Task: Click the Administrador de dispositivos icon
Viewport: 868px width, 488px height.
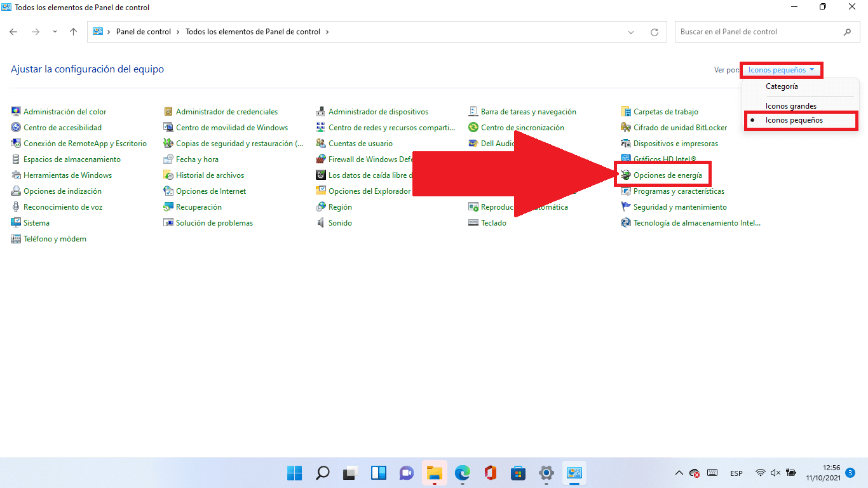Action: click(321, 112)
